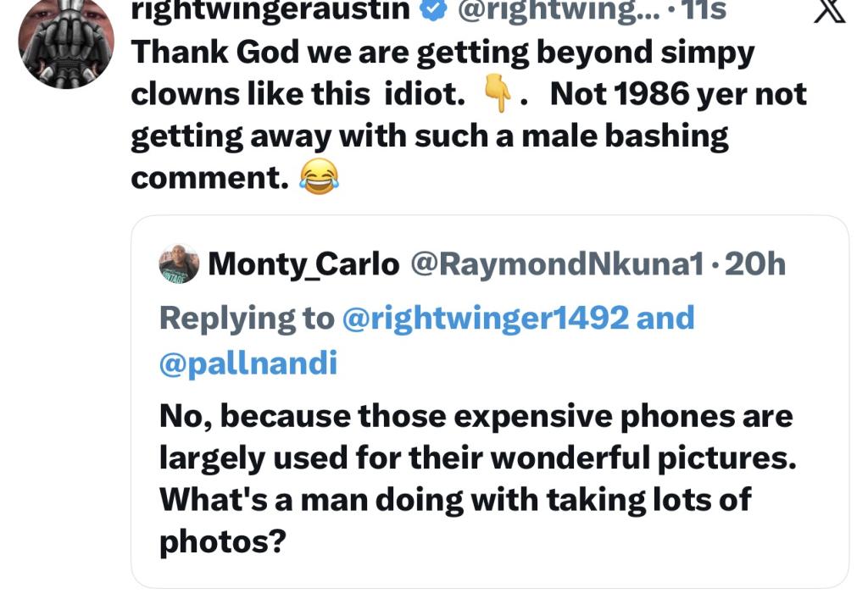
Task: Click the "Not 1986 yer not" phrase
Action: (678, 95)
